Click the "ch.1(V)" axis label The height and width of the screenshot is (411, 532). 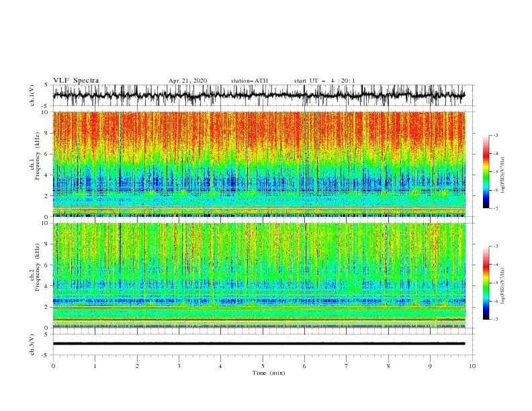click(32, 95)
